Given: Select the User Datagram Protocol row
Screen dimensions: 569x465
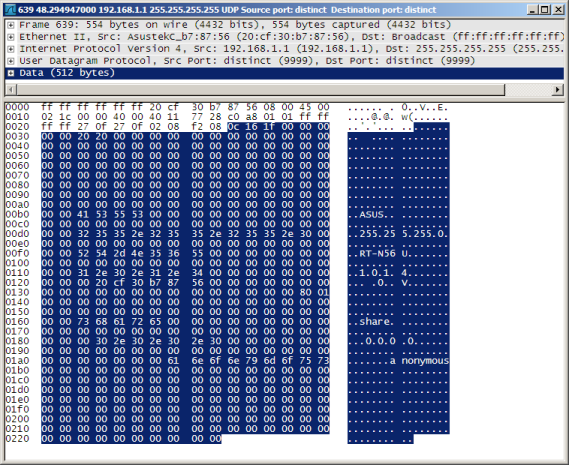Looking at the screenshot, I should [x=247, y=61].
